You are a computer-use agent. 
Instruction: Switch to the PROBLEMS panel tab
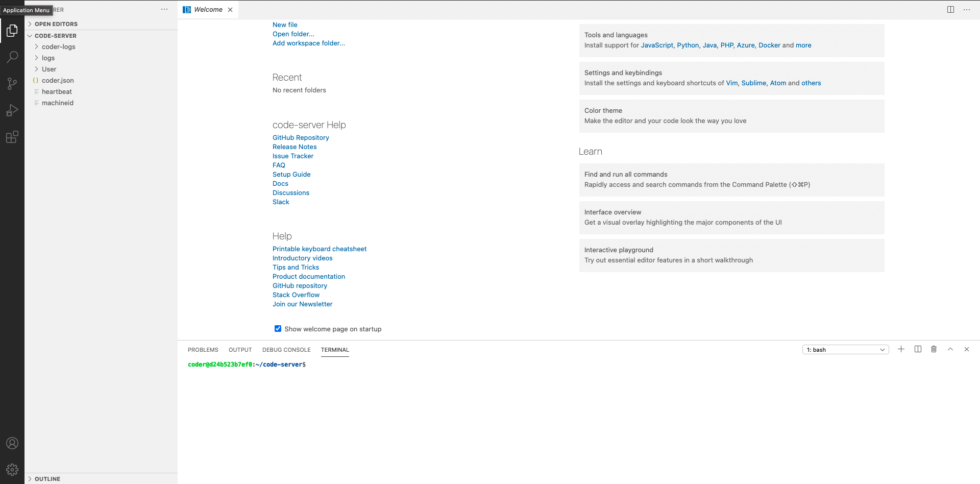click(x=203, y=350)
